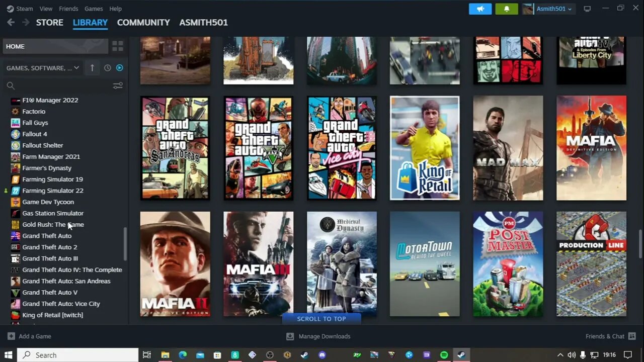644x362 pixels.
Task: Open Motor Town cover art
Action: 425,264
